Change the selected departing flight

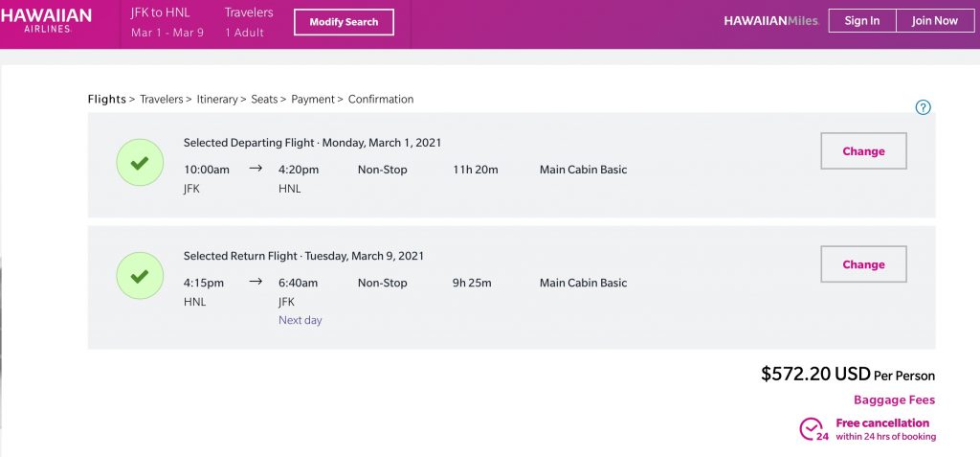click(863, 151)
